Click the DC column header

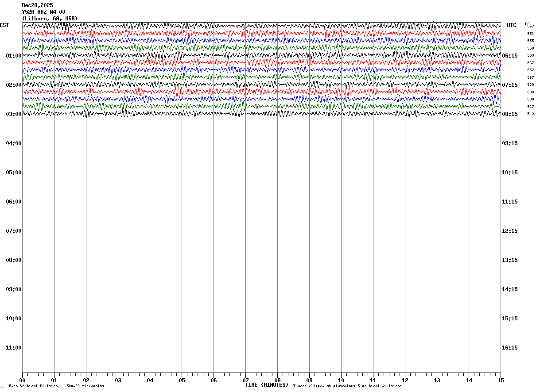point(527,24)
